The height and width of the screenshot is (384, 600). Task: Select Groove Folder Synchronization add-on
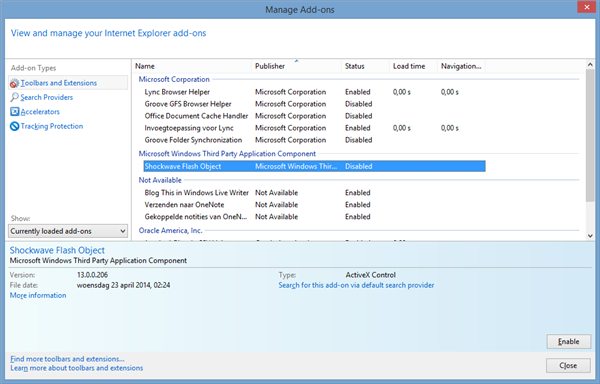[314, 140]
